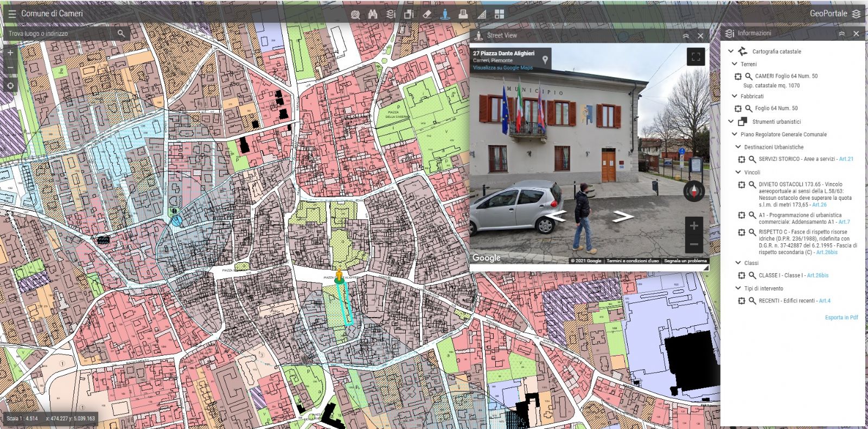
Task: Toggle the Street View pegman tool
Action: [x=445, y=15]
